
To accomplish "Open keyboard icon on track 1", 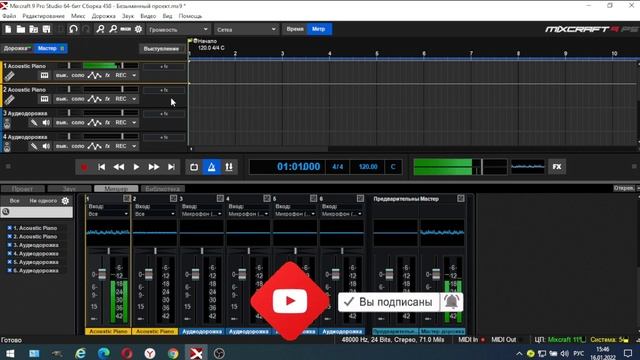I will [44, 76].
